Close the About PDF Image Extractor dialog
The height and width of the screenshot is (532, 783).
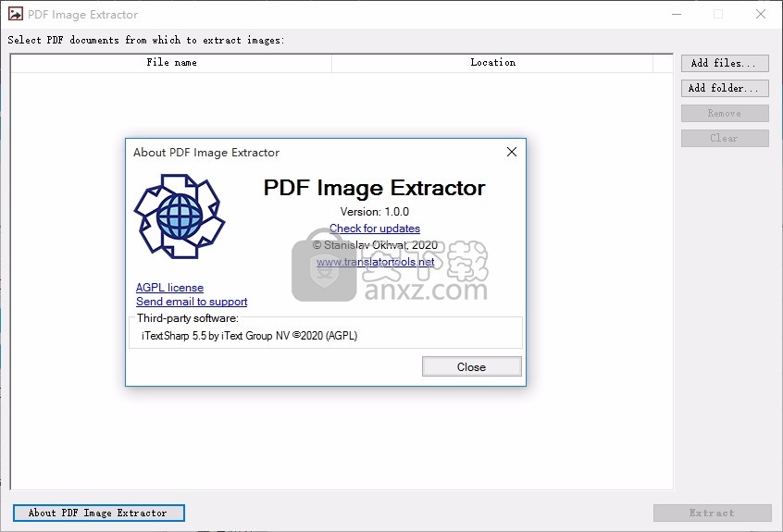(x=511, y=152)
